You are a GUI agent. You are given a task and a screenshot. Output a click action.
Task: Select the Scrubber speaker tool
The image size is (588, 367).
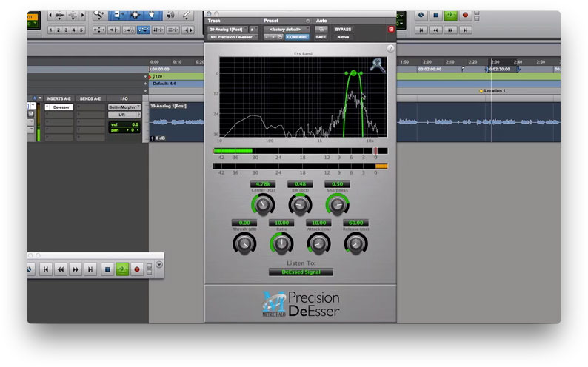[170, 16]
